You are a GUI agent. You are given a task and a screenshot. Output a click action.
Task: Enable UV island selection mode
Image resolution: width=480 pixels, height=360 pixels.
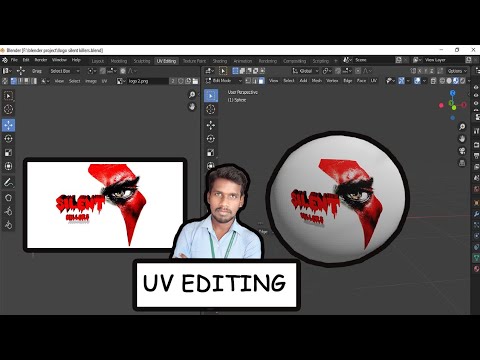pyautogui.click(x=34, y=81)
